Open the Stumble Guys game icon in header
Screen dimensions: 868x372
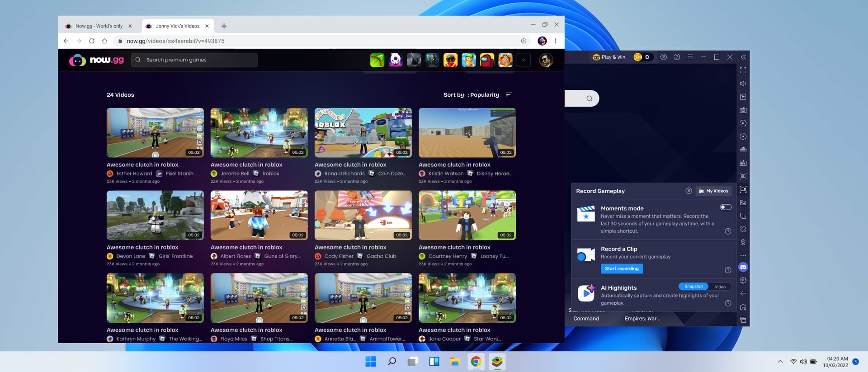tap(469, 60)
